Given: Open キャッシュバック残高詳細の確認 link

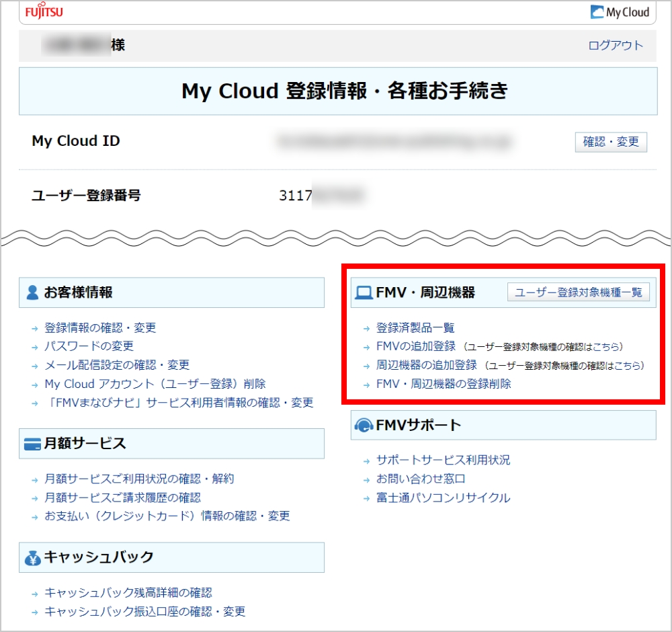Looking at the screenshot, I should click(x=128, y=592).
